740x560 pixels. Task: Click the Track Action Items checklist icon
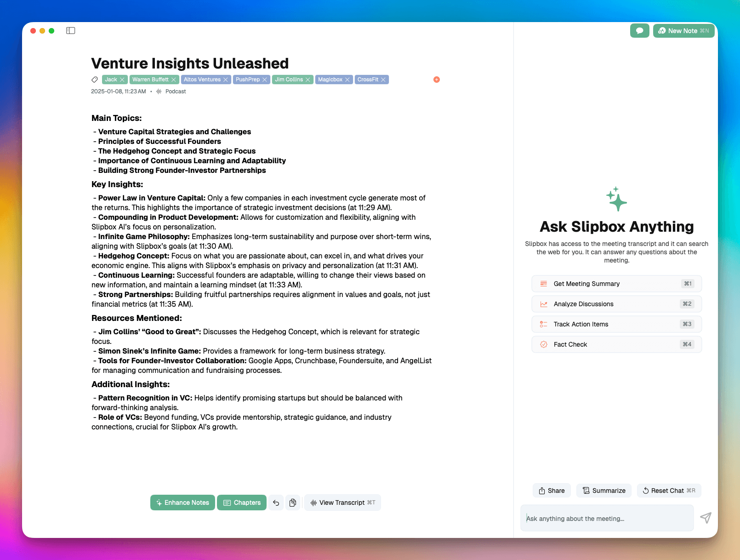click(544, 324)
